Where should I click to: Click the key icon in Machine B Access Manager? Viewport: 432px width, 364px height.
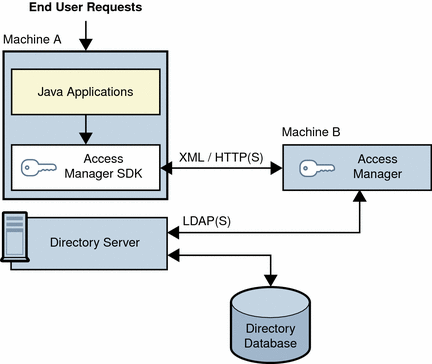coord(317,168)
